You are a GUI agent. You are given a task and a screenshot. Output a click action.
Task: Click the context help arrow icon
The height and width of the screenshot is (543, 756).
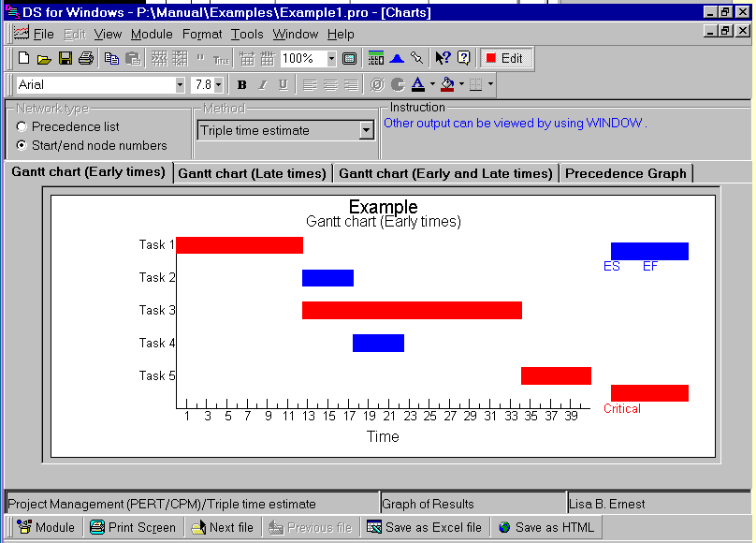(x=443, y=58)
